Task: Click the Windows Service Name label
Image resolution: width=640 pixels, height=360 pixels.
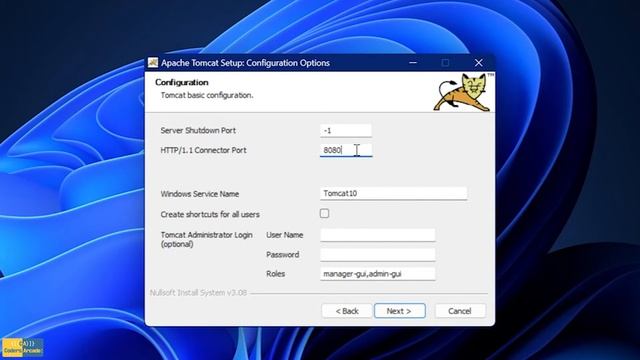Action: pyautogui.click(x=200, y=194)
